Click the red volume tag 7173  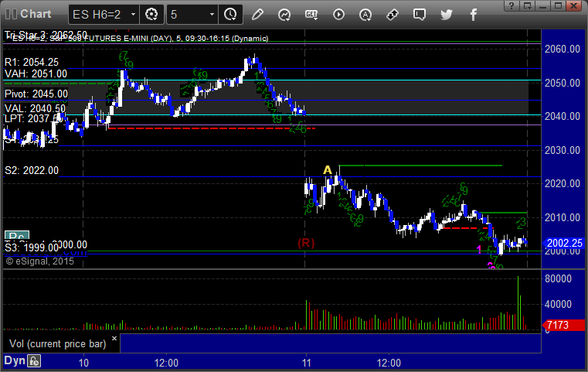[563, 325]
